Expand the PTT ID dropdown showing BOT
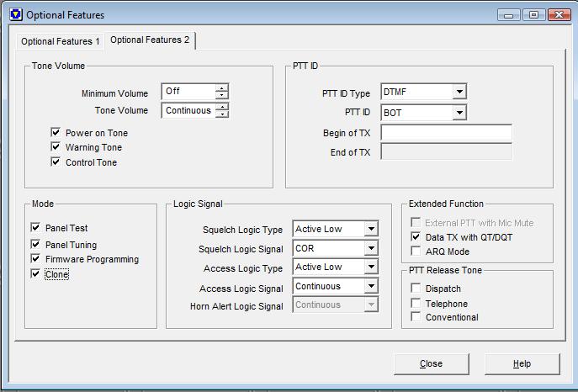Image resolution: width=578 pixels, height=392 pixels. coord(459,113)
